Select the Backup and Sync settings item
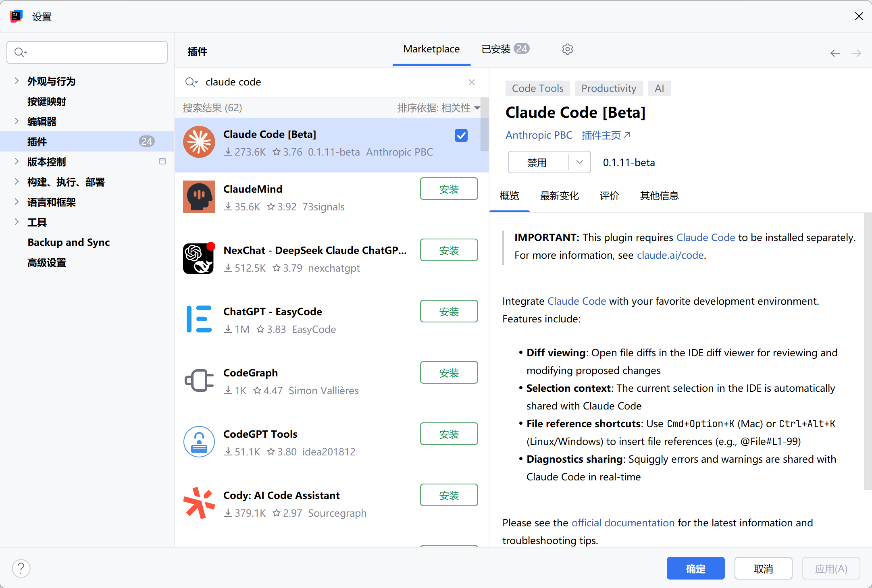This screenshot has height=588, width=872. pos(69,242)
